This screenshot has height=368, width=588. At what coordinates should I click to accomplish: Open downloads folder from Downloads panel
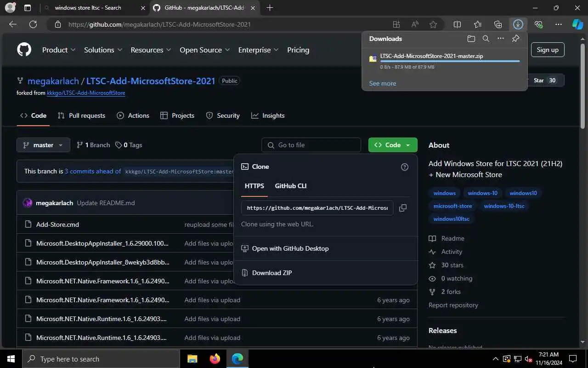click(471, 39)
